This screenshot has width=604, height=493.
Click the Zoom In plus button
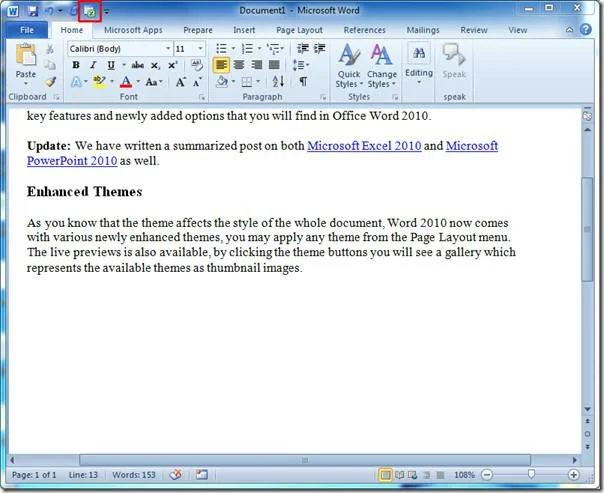(573, 475)
